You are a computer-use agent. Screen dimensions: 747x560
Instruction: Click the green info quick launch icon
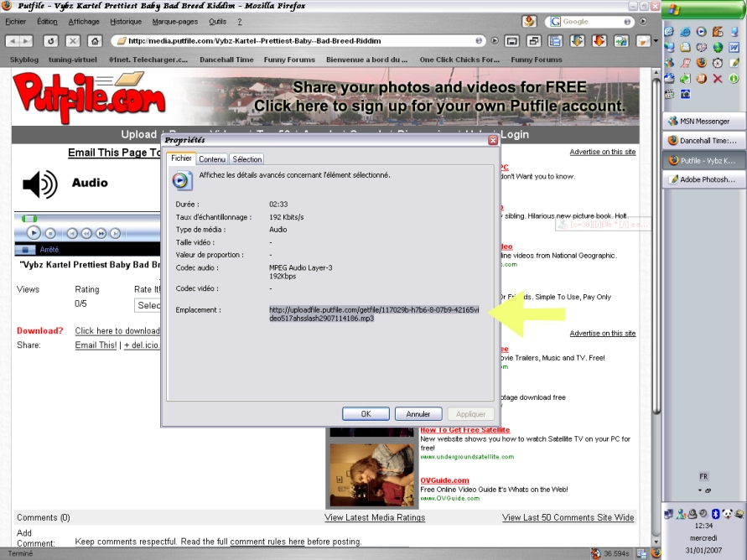tap(734, 79)
